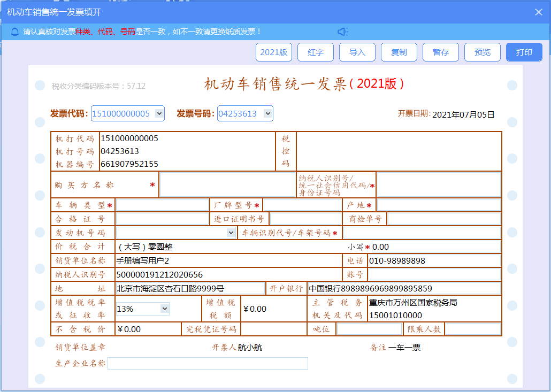
Task: Click the 2021版 button
Action: (274, 52)
